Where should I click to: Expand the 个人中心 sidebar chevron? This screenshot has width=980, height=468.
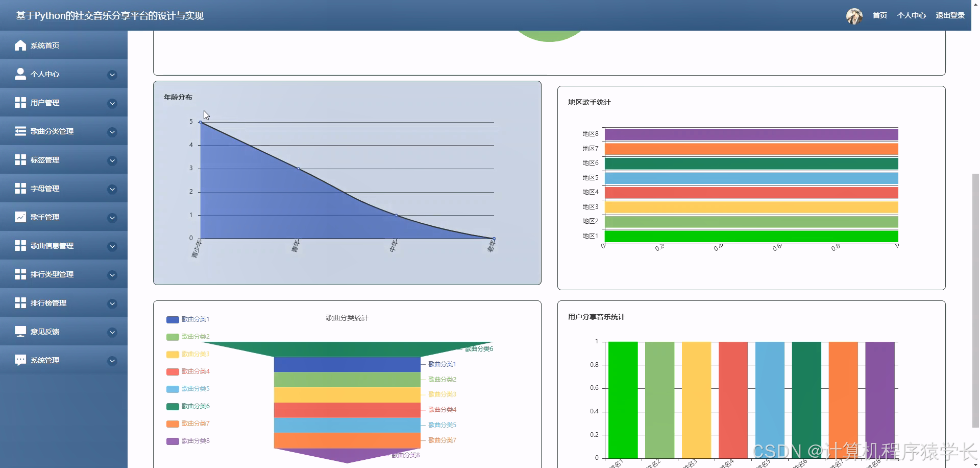click(x=112, y=75)
